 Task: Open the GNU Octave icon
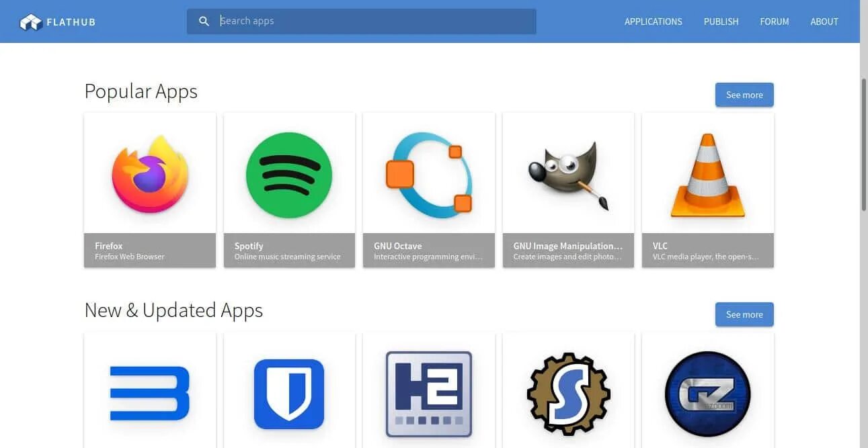(429, 175)
